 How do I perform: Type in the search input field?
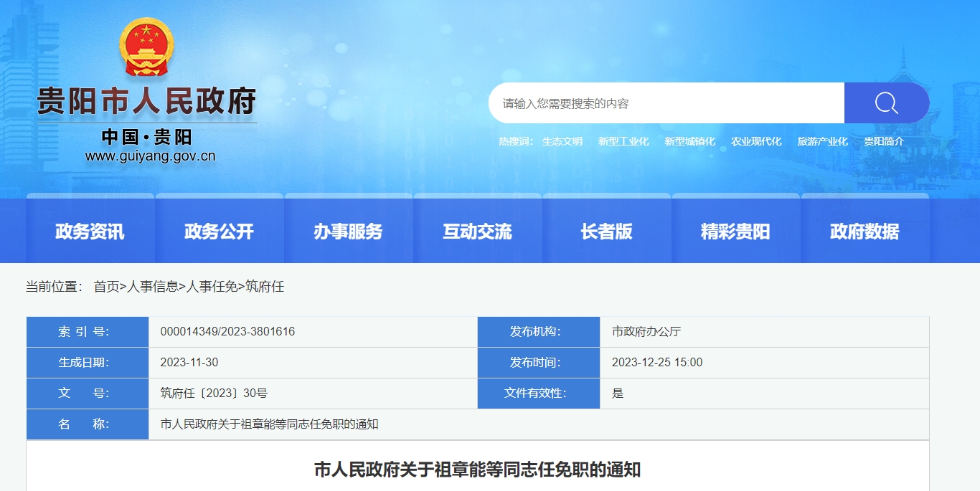point(666,103)
